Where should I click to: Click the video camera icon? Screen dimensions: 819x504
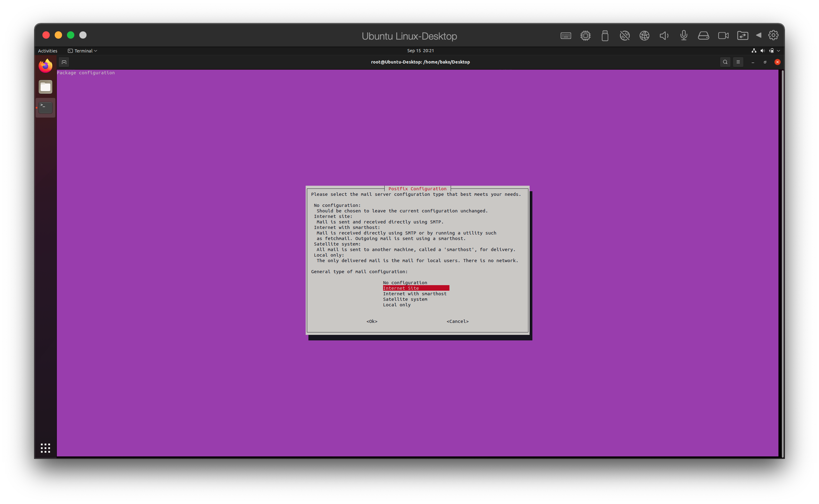click(723, 36)
